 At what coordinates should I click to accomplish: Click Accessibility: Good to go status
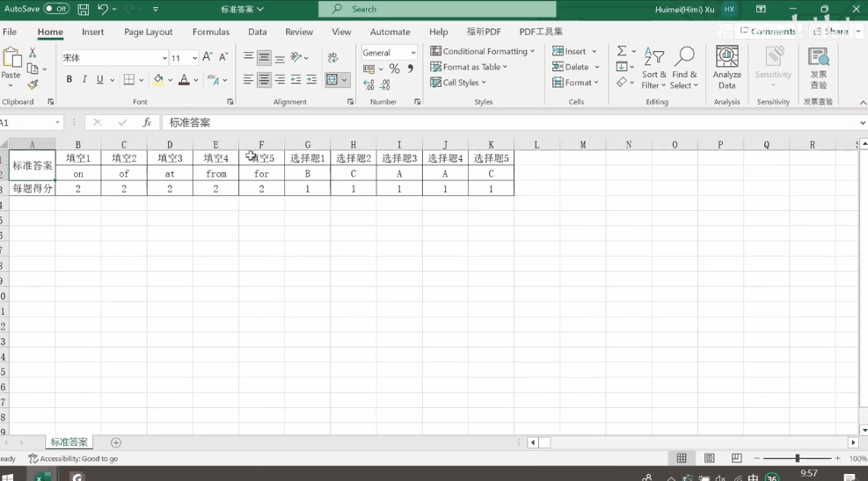pyautogui.click(x=73, y=458)
